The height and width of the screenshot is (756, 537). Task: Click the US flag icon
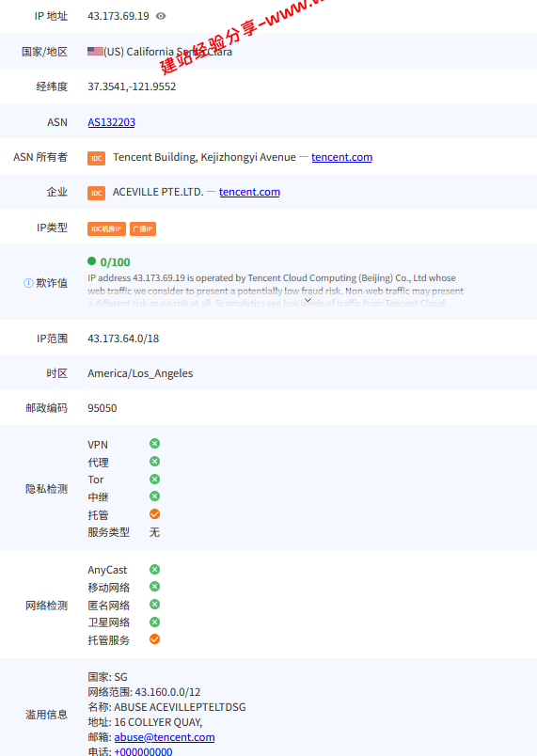pyautogui.click(x=95, y=51)
